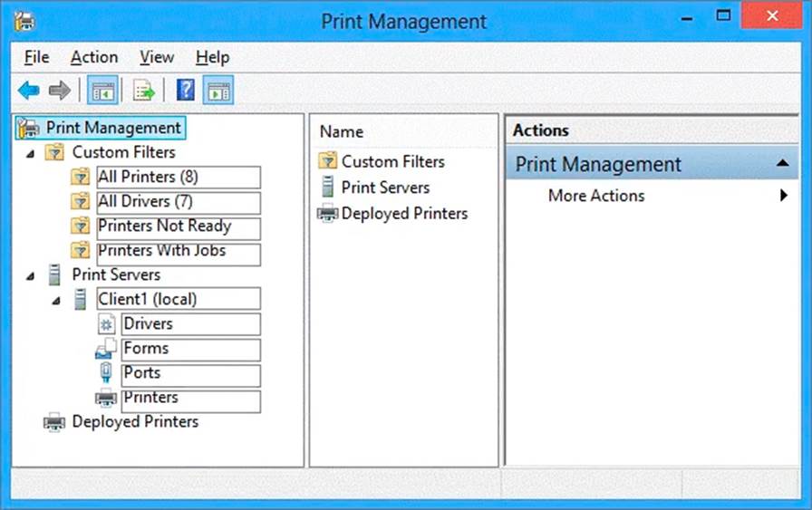This screenshot has width=812, height=510.
Task: Minimize the Print Management window
Action: pos(687,19)
